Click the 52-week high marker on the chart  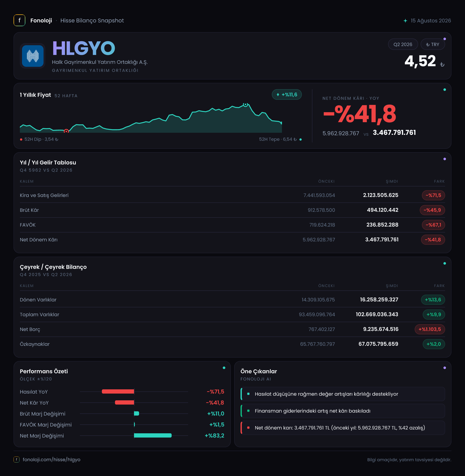tap(245, 105)
